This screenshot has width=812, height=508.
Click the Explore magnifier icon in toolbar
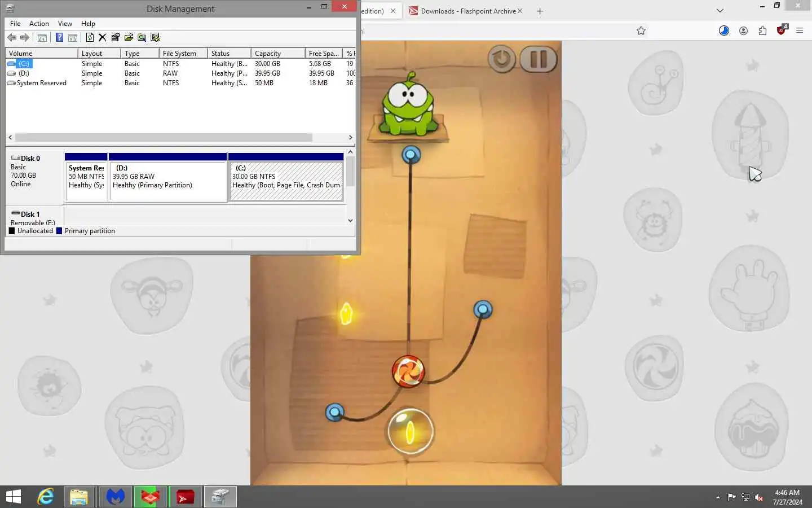pyautogui.click(x=142, y=37)
